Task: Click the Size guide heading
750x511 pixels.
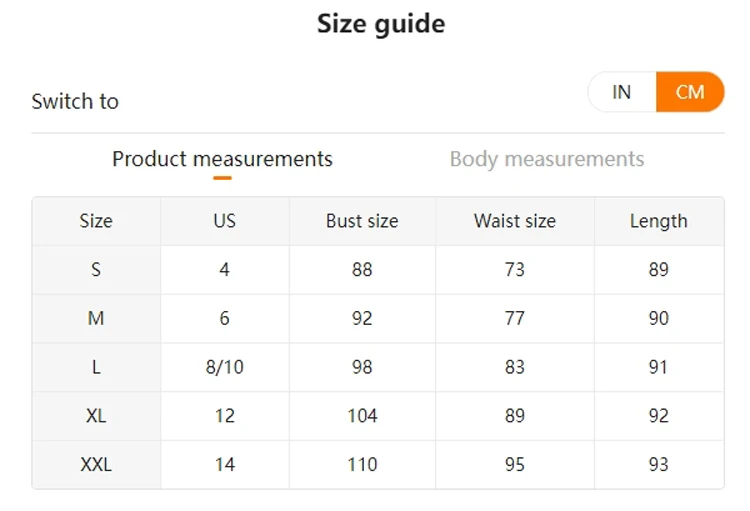Action: [x=381, y=24]
